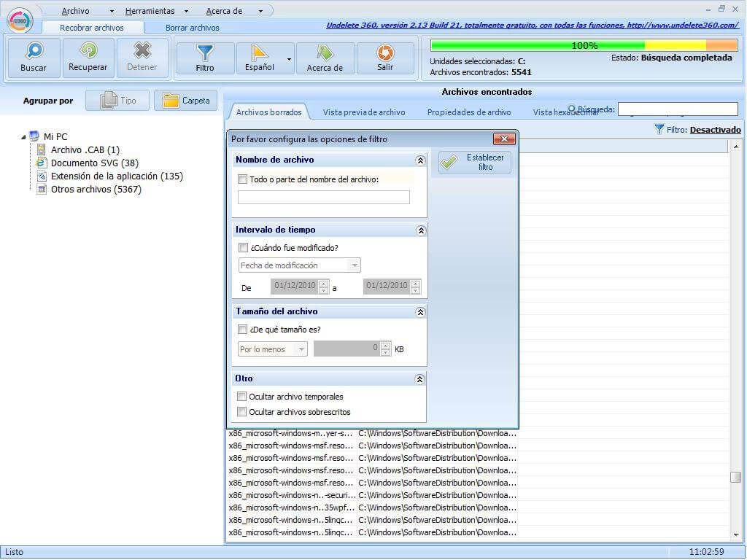Screen dimensions: 747x560
Task: Open the Propiedades de archivo tab
Action: click(x=469, y=112)
